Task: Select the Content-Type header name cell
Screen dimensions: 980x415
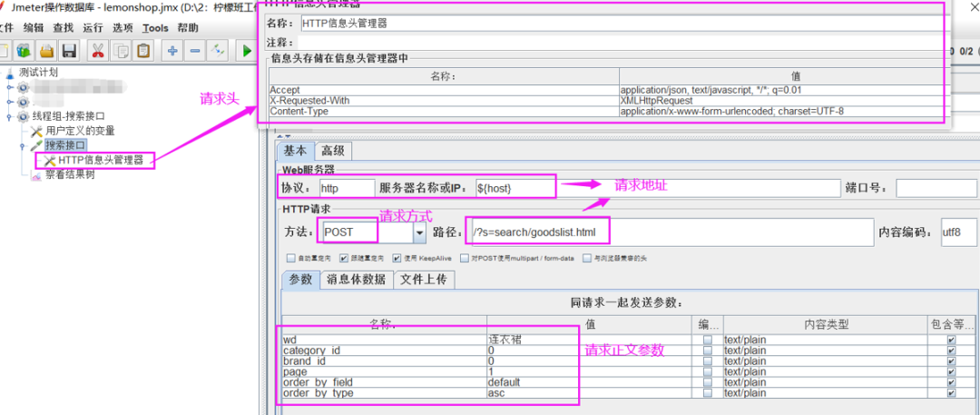Action: [444, 112]
